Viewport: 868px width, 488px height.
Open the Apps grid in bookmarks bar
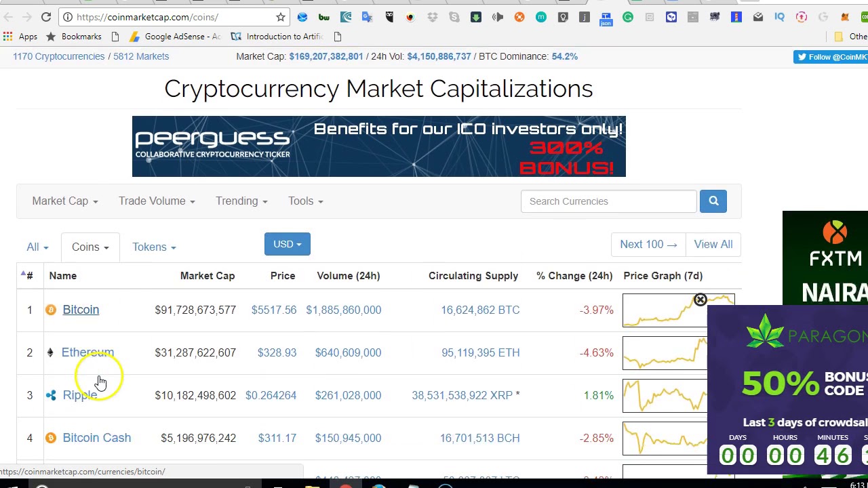(x=21, y=37)
